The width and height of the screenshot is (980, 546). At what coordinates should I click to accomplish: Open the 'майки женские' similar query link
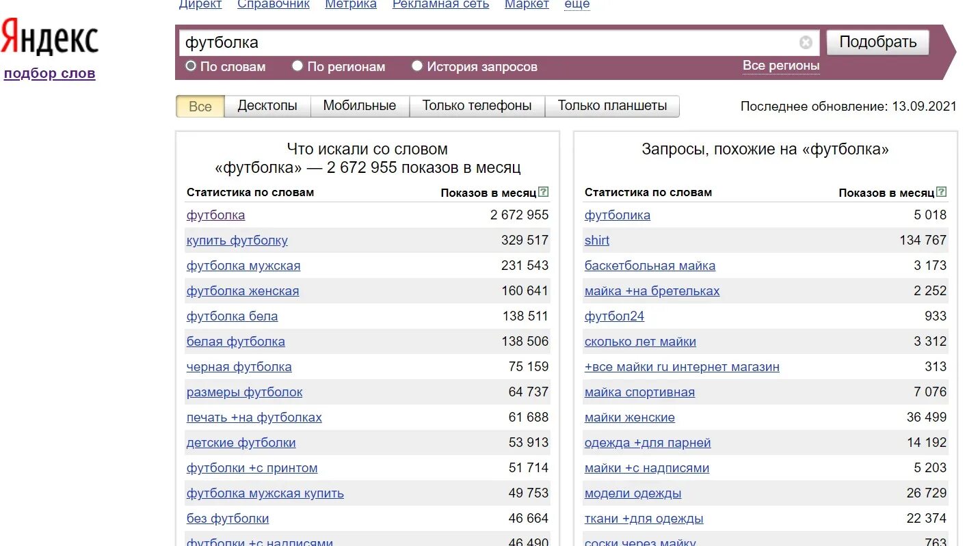[x=630, y=418]
